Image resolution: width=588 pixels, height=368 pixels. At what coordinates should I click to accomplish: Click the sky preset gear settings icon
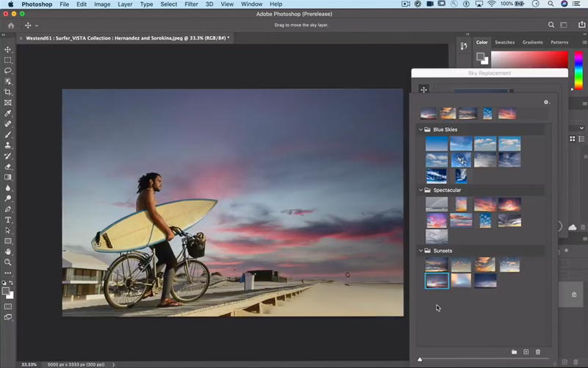pyautogui.click(x=545, y=102)
